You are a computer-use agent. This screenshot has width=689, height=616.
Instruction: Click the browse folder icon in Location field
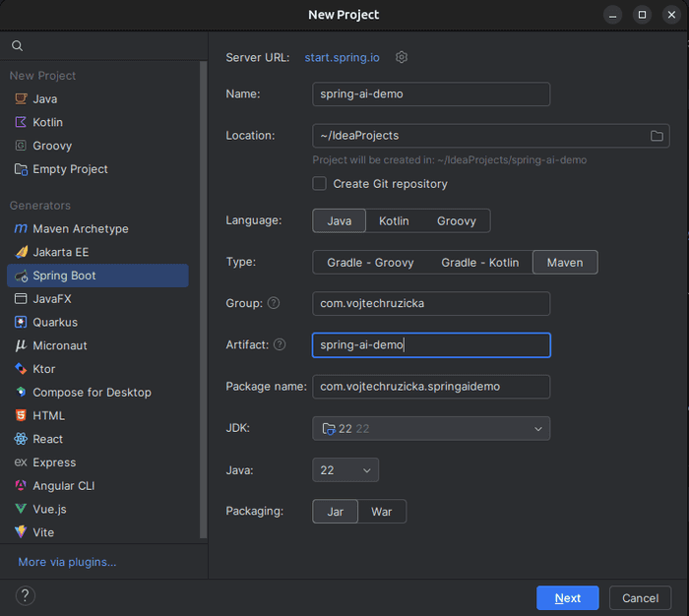click(657, 136)
